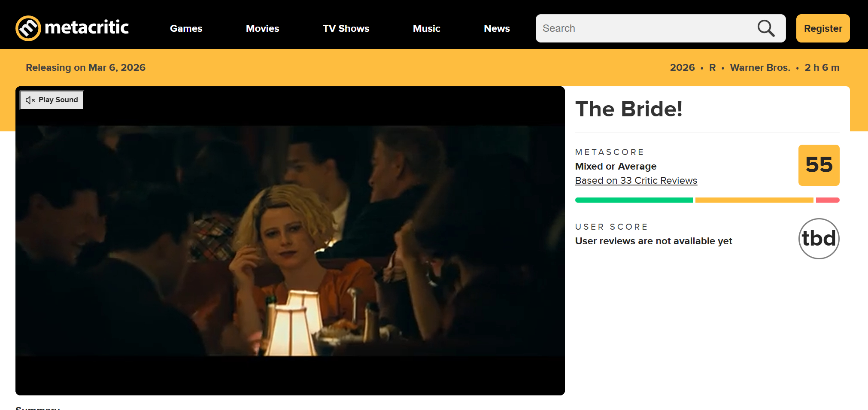Open the News menu
The image size is (868, 410).
(x=497, y=28)
